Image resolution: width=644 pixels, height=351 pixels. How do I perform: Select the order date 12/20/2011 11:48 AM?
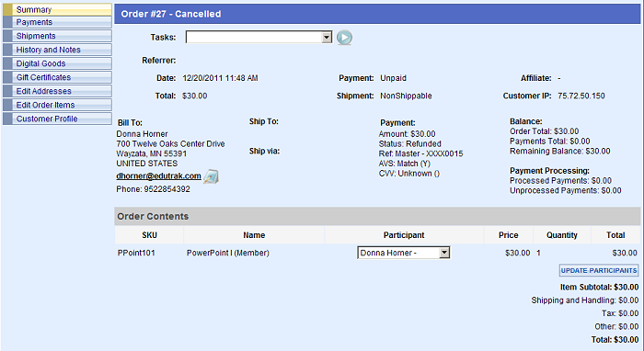(220, 78)
